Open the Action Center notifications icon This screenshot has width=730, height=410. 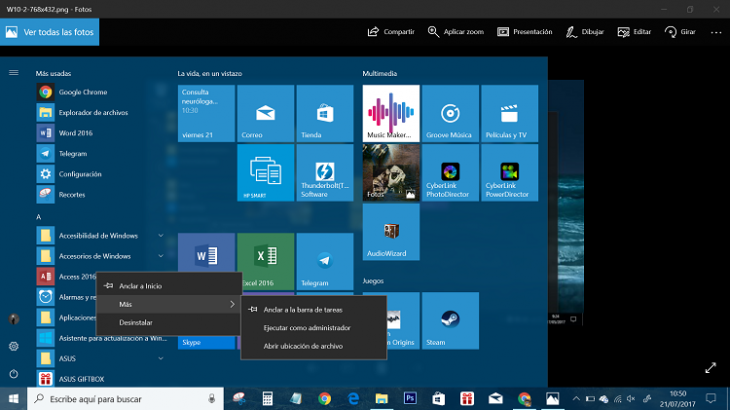(x=710, y=399)
